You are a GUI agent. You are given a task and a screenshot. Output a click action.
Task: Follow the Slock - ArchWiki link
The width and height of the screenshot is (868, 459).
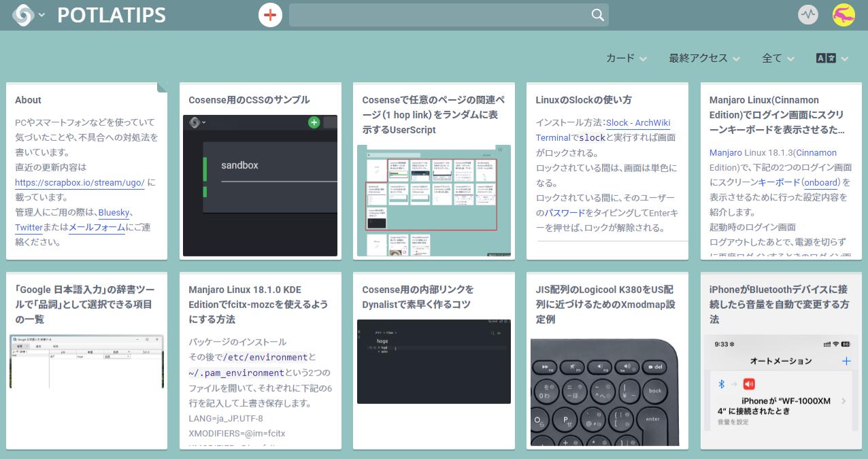pyautogui.click(x=638, y=122)
